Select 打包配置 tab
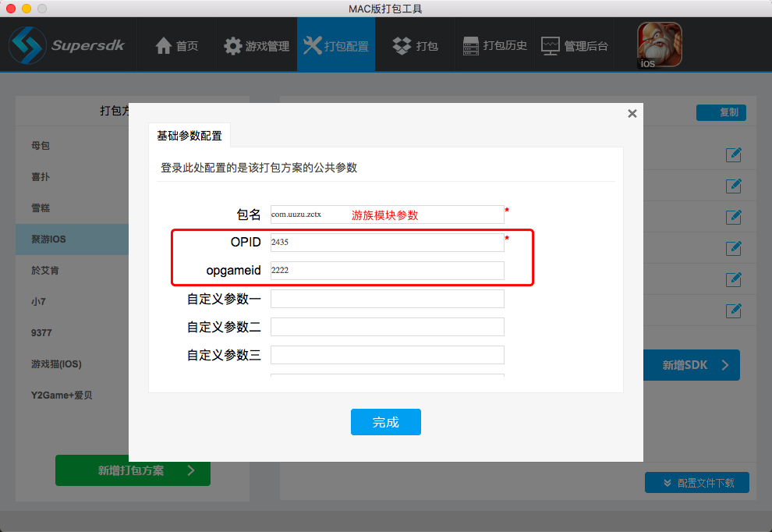Screen dimensions: 772x532 click(336, 44)
